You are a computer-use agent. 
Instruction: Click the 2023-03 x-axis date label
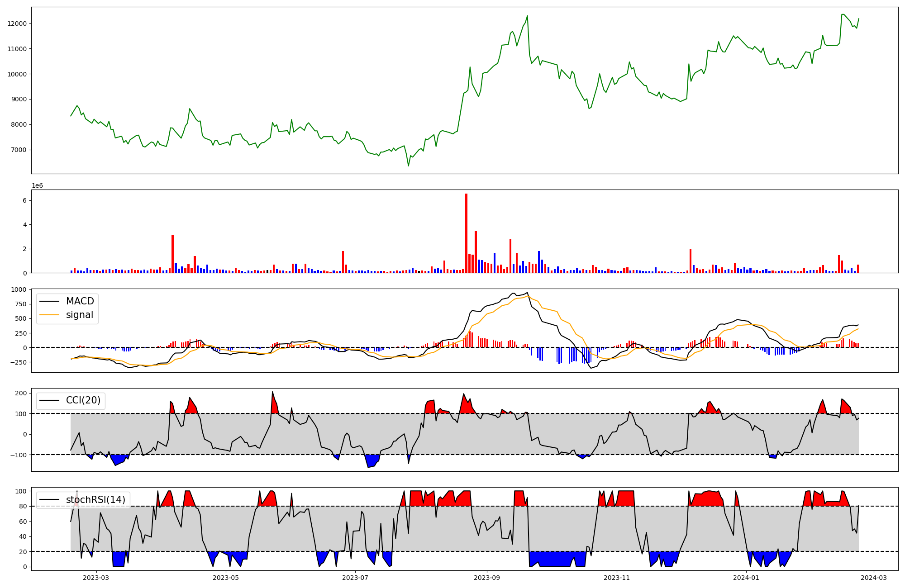tap(96, 578)
